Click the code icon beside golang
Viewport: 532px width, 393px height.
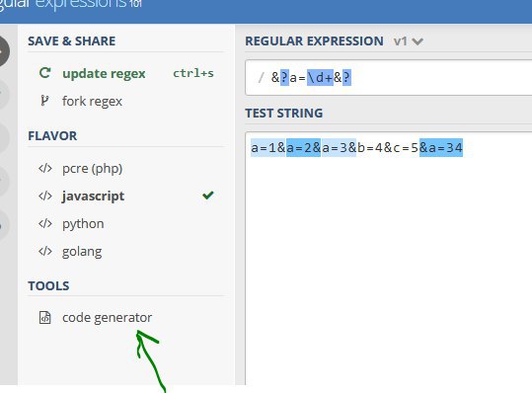pyautogui.click(x=45, y=251)
